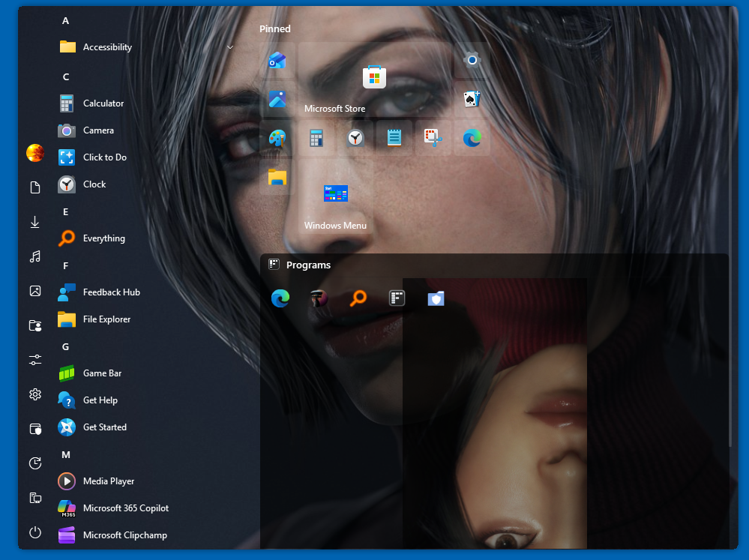749x560 pixels.
Task: Open the Music folder from sidebar
Action: pyautogui.click(x=35, y=256)
